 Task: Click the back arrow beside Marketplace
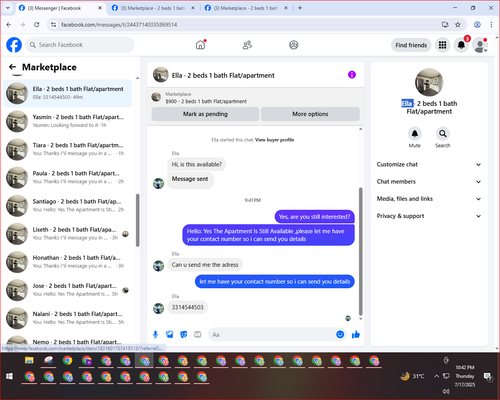click(x=12, y=67)
